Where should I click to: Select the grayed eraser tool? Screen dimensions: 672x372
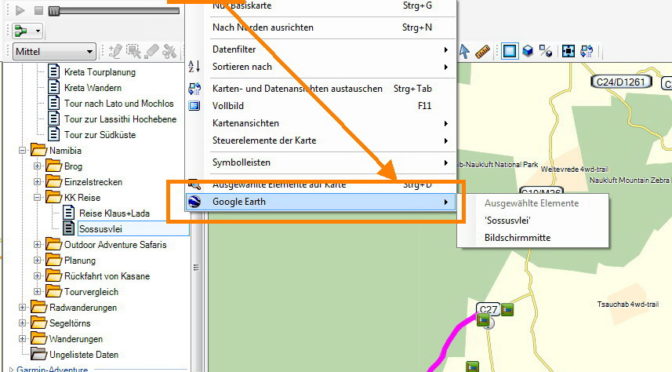[151, 51]
